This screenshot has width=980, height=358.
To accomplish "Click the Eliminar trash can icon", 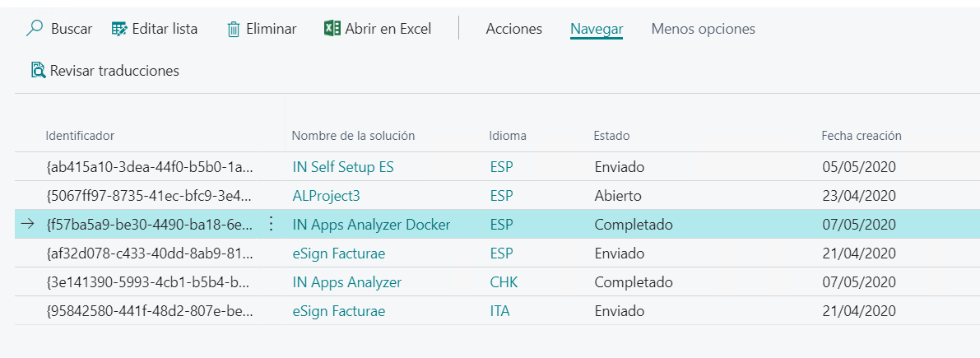I will 234,30.
